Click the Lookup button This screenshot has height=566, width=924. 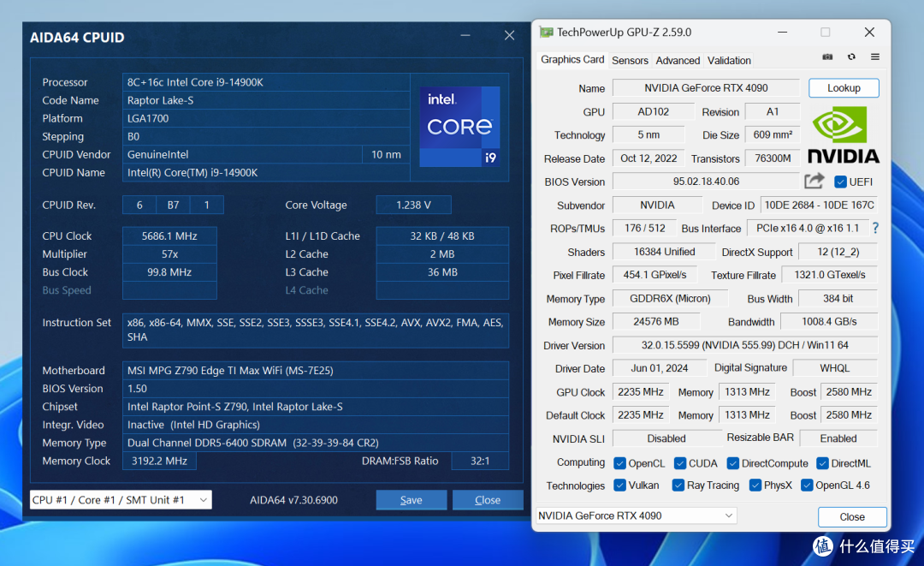844,88
